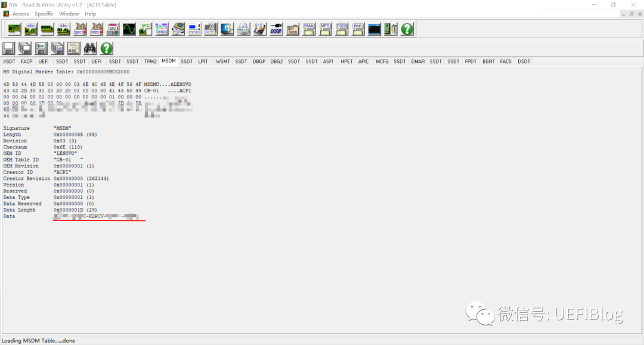
Task: Switch to the FACP tab
Action: coord(27,61)
